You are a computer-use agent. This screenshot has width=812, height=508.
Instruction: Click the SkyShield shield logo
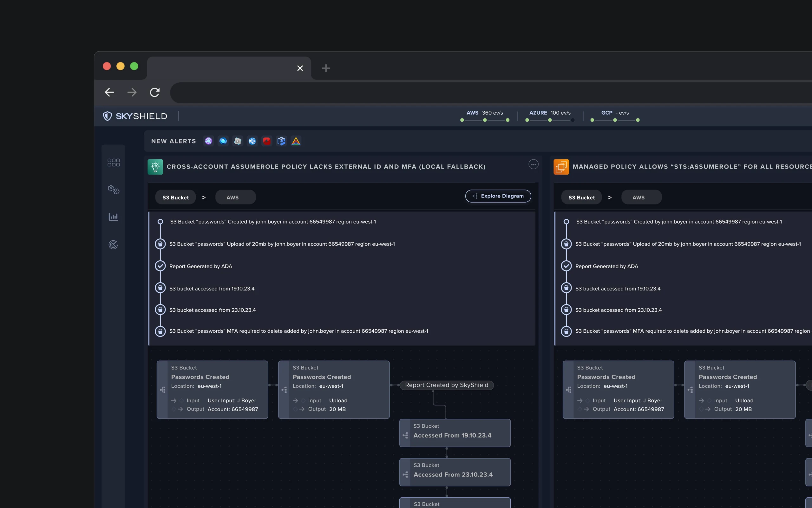pos(108,116)
